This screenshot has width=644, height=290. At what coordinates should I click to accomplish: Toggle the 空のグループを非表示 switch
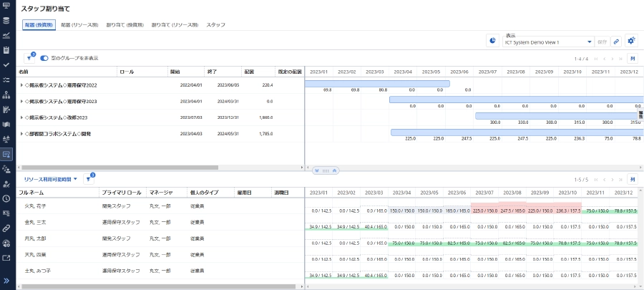click(x=44, y=58)
